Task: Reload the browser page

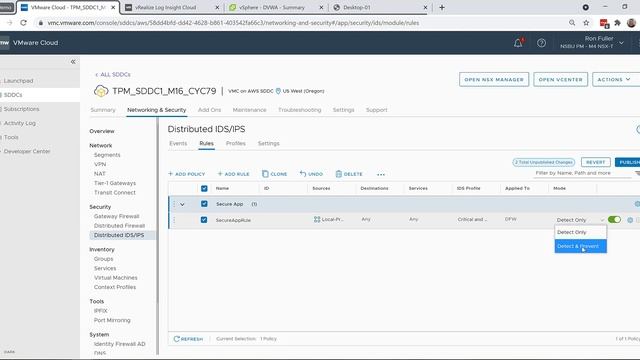Action: (x=23, y=23)
